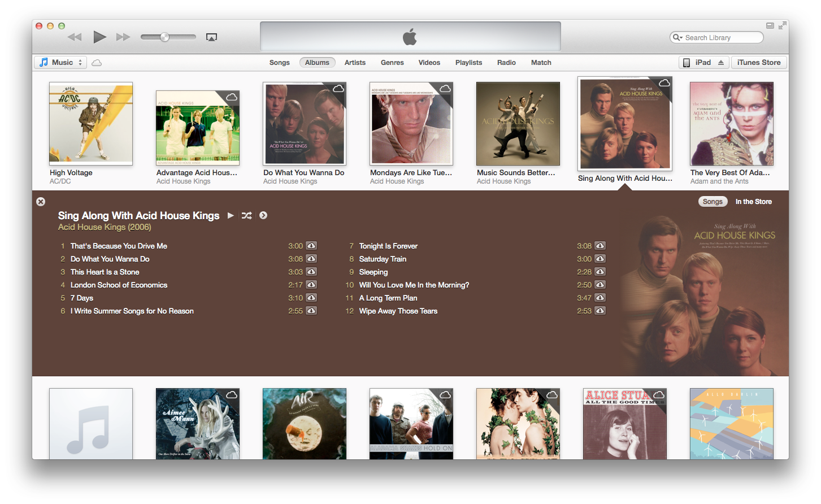Download Tonight Is Forever from iCloud

(600, 246)
